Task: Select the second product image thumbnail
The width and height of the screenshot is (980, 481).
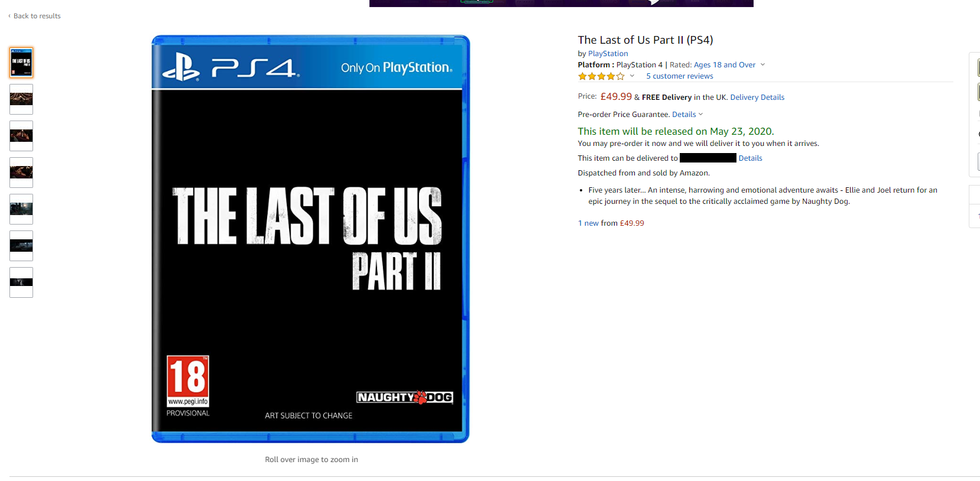Action: pos(21,99)
